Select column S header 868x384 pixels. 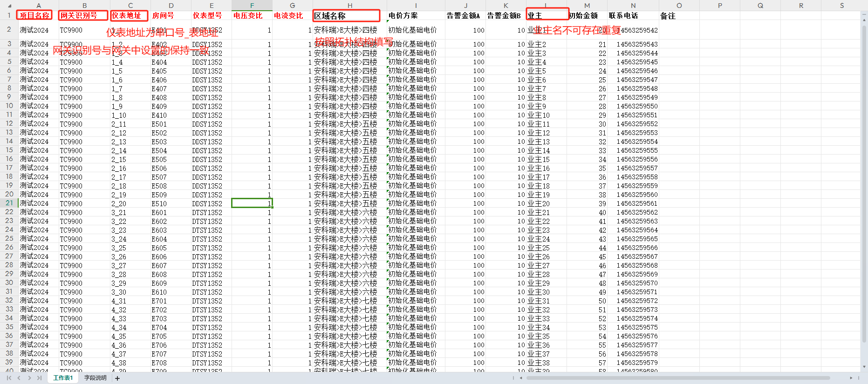point(841,6)
